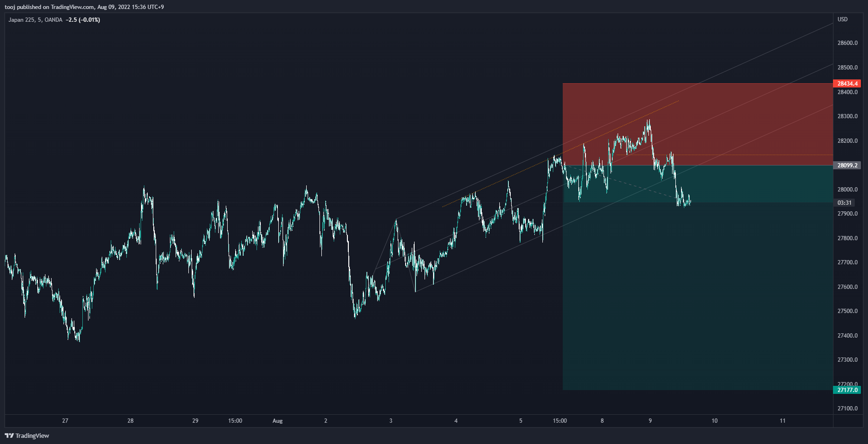This screenshot has width=868, height=444.
Task: Click the 27600.0 price axis level
Action: (847, 287)
